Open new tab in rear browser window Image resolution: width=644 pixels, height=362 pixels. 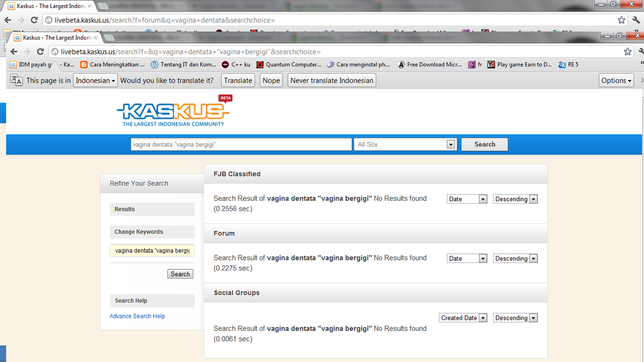[x=104, y=6]
